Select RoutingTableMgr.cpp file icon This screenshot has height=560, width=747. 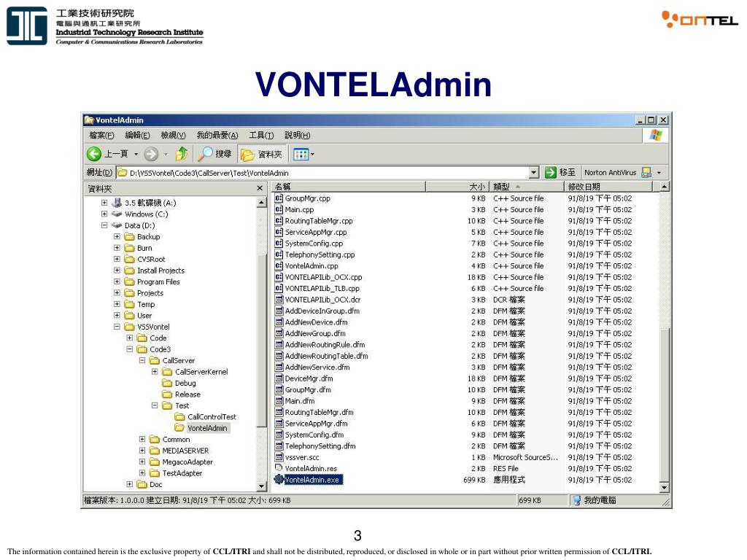coord(279,220)
